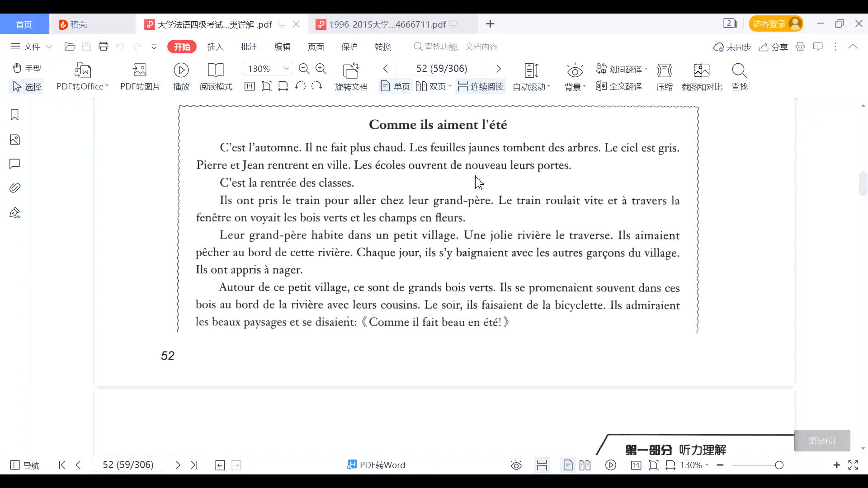Open the Convert ribbon tab
868x488 pixels.
pyautogui.click(x=383, y=47)
